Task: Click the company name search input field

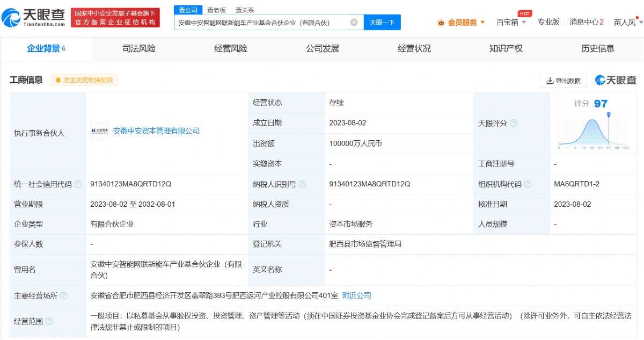Action: [x=262, y=23]
